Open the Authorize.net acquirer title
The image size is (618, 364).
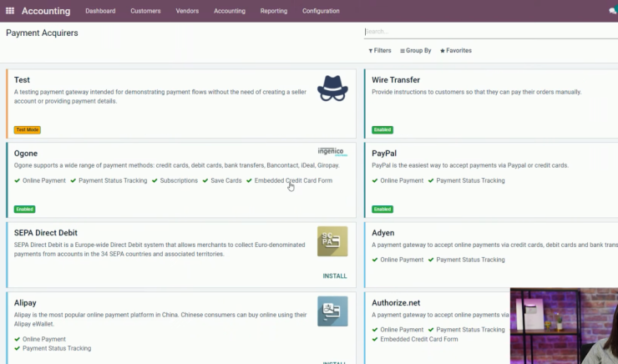click(396, 303)
